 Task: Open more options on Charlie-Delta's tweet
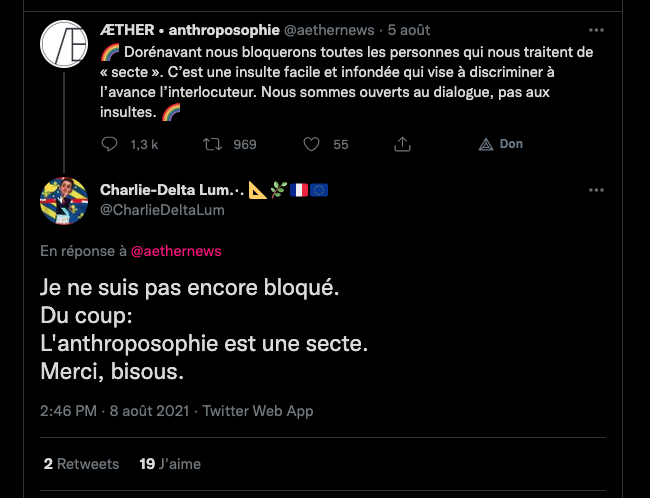(596, 190)
